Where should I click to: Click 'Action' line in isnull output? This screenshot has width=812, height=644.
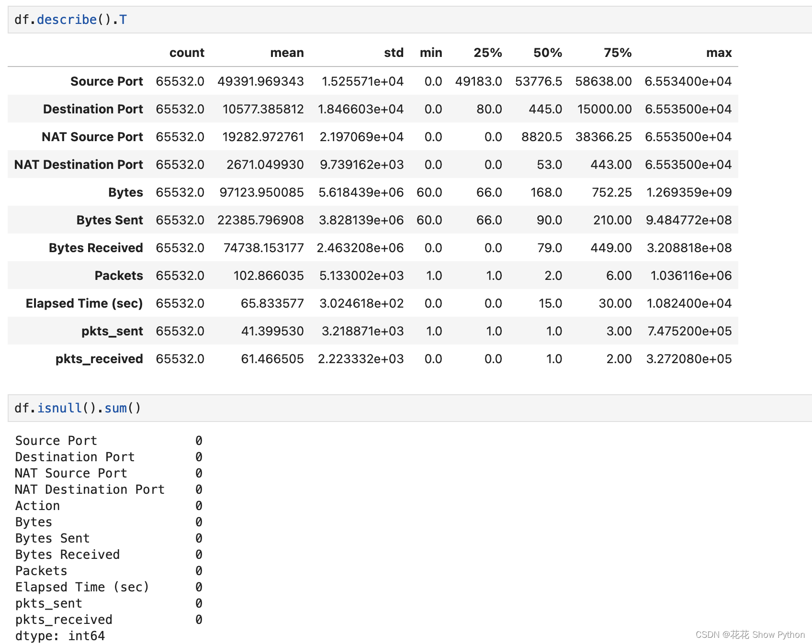click(109, 506)
